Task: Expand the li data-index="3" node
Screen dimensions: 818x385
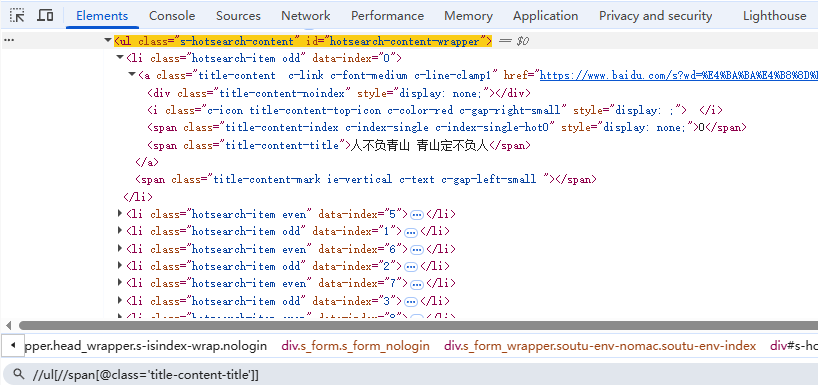Action: tap(120, 301)
